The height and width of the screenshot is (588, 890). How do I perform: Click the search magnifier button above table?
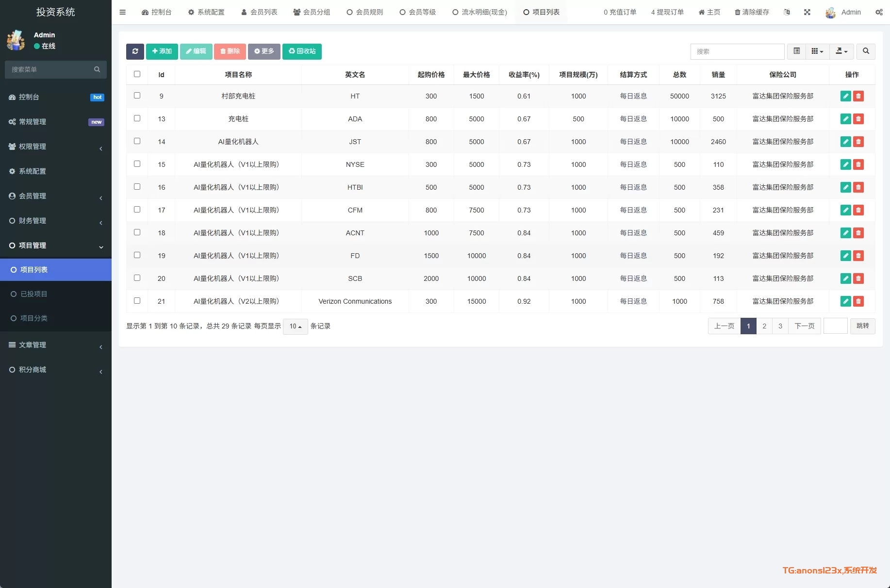pyautogui.click(x=866, y=51)
